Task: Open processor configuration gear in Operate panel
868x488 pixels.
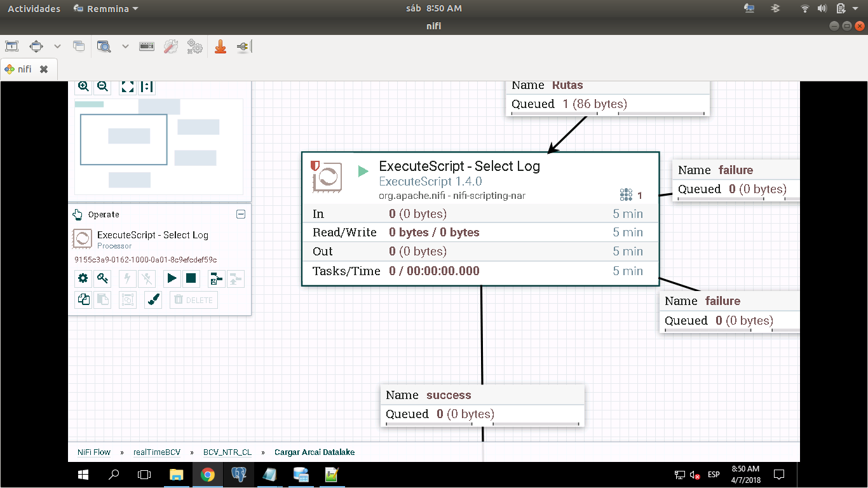Action: tap(83, 278)
